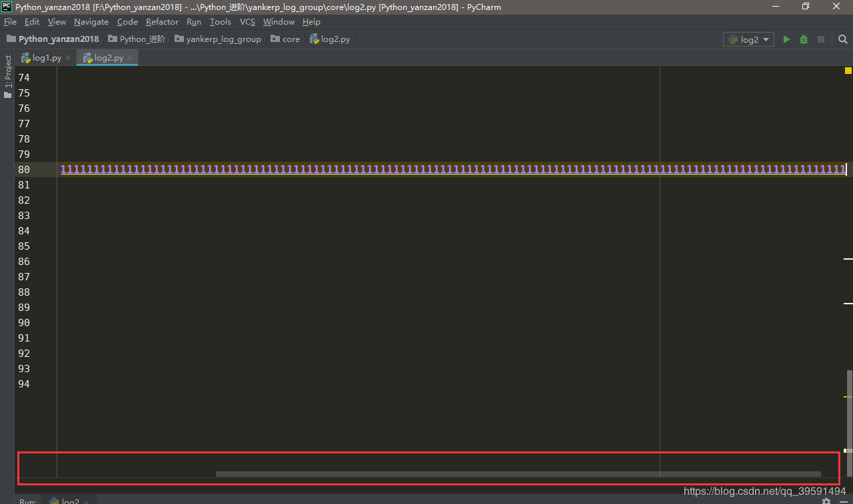This screenshot has width=853, height=504.
Task: Click the grey Stop icon
Action: point(821,39)
